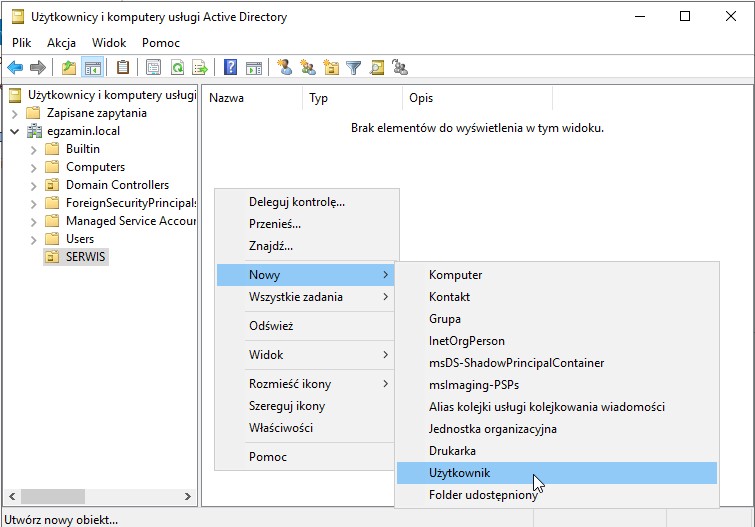Click the create new group toolbar icon
The width and height of the screenshot is (755, 527).
pyautogui.click(x=308, y=68)
